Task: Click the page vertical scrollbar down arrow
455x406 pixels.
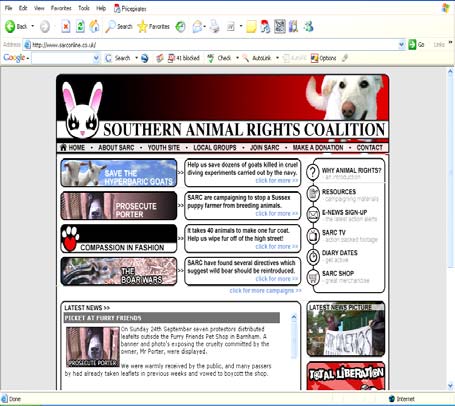Action: [451, 386]
